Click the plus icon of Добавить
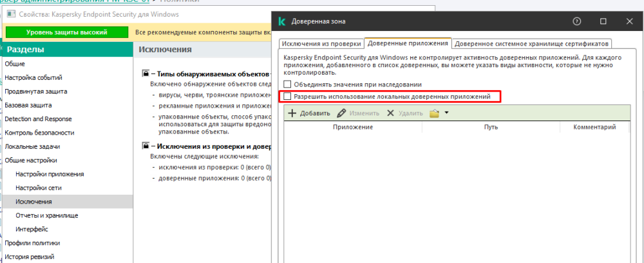Viewport: 644px width, 263px height. tap(292, 113)
